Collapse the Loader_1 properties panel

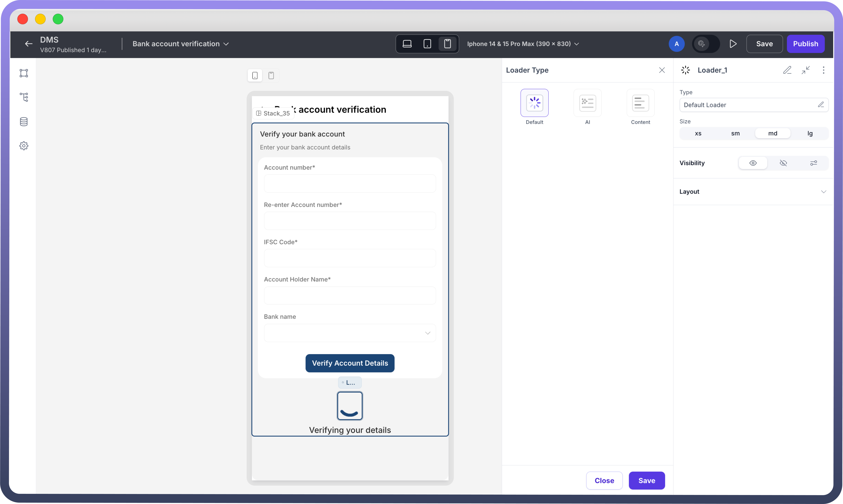click(x=806, y=70)
